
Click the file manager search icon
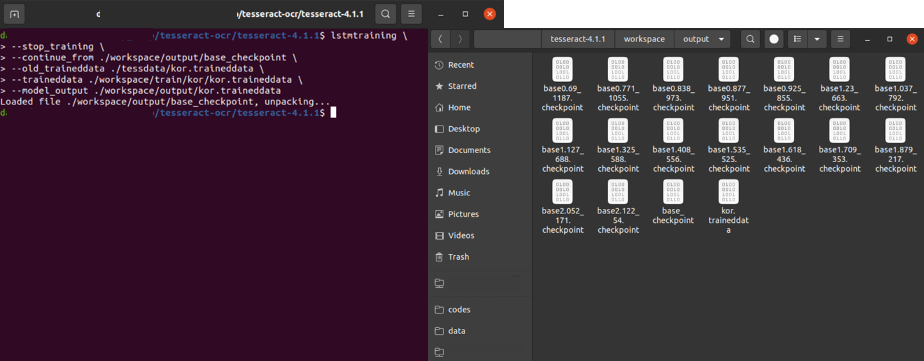750,39
